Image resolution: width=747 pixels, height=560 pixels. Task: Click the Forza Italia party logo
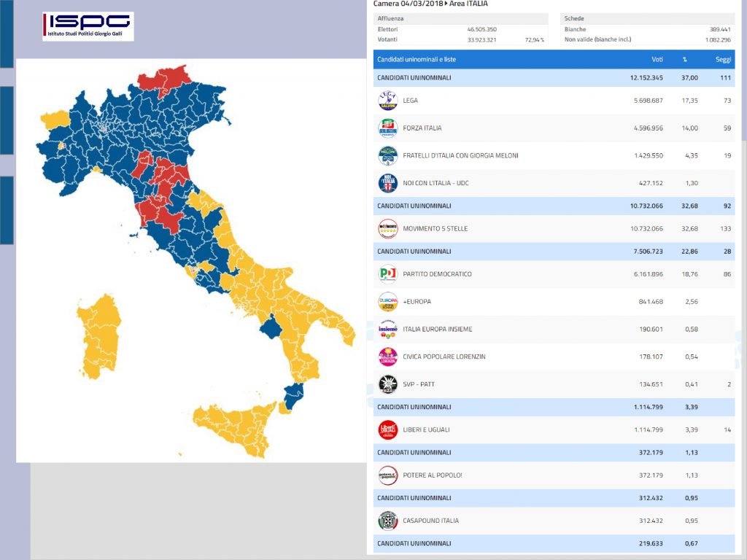[x=387, y=128]
